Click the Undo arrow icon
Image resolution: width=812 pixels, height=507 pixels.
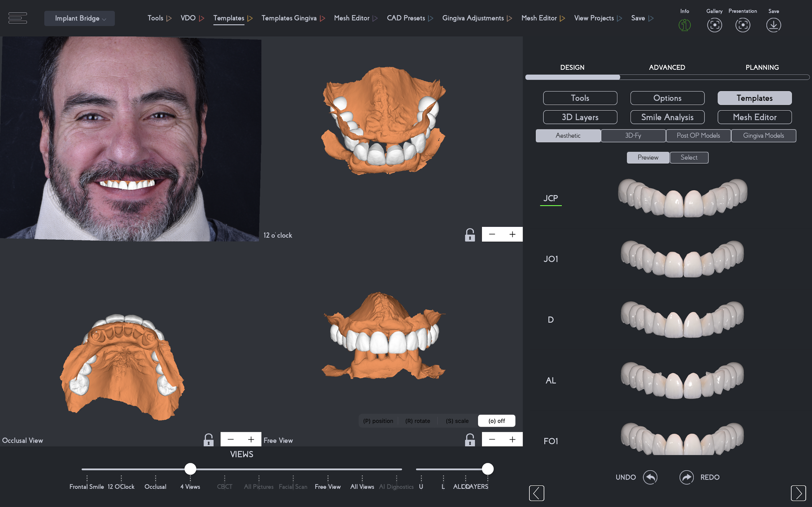[650, 477]
